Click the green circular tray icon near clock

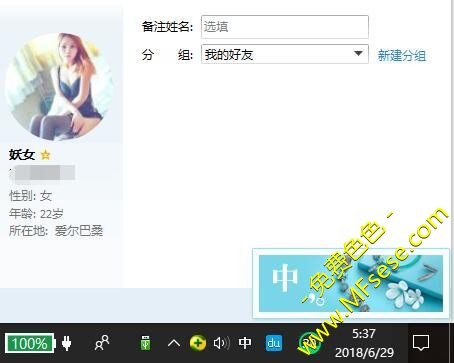(x=310, y=343)
